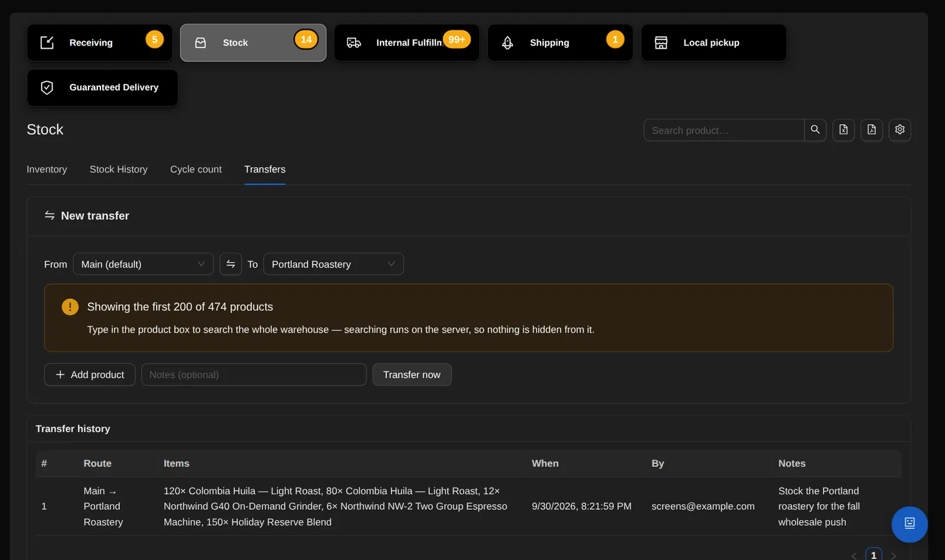Viewport: 945px width, 560px height.
Task: Open stock settings gear icon
Action: [x=900, y=130]
